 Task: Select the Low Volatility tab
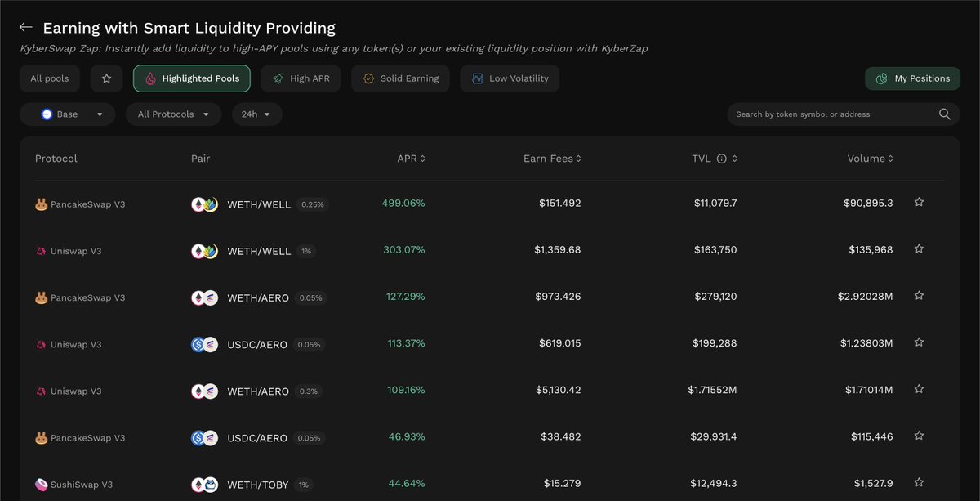pos(510,78)
